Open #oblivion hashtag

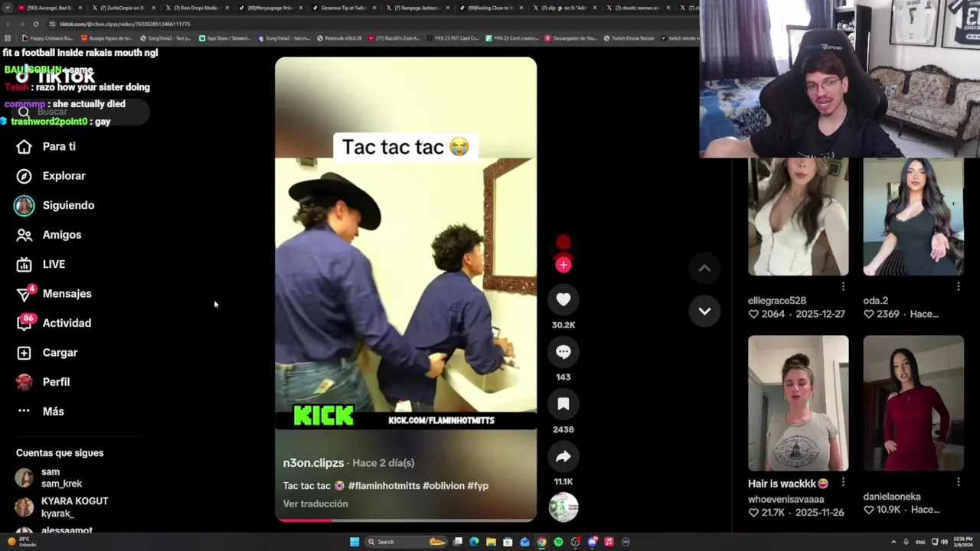[x=443, y=486]
